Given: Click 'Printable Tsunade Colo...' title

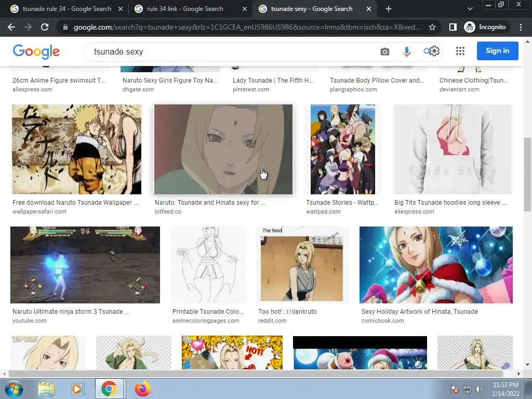Looking at the screenshot, I should (x=208, y=312).
